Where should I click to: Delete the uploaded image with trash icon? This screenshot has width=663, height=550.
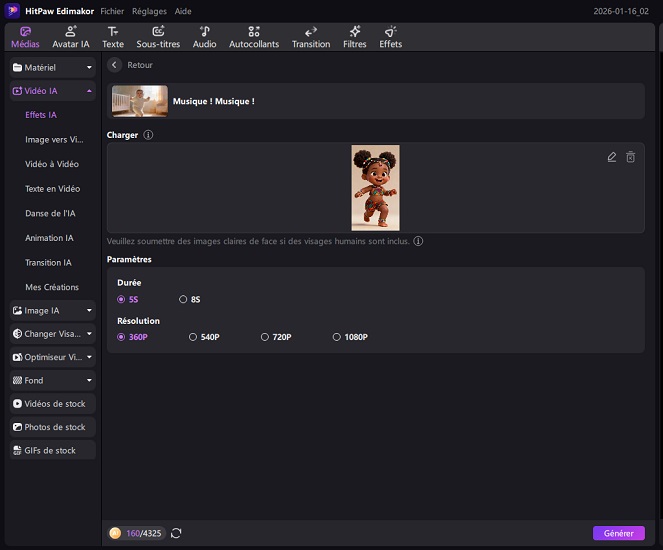pos(631,157)
